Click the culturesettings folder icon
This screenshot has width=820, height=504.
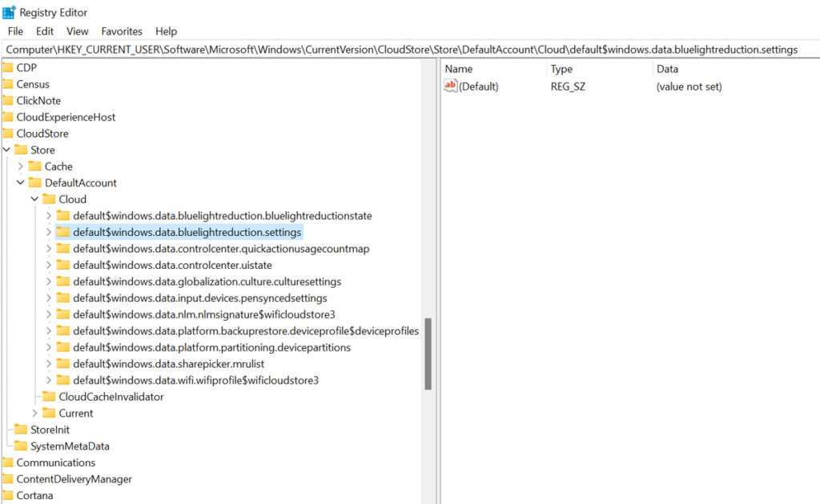tap(63, 282)
